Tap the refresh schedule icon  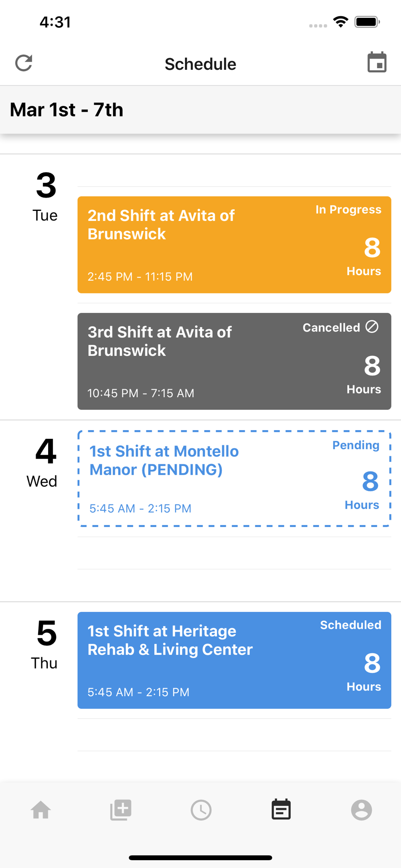pyautogui.click(x=24, y=63)
